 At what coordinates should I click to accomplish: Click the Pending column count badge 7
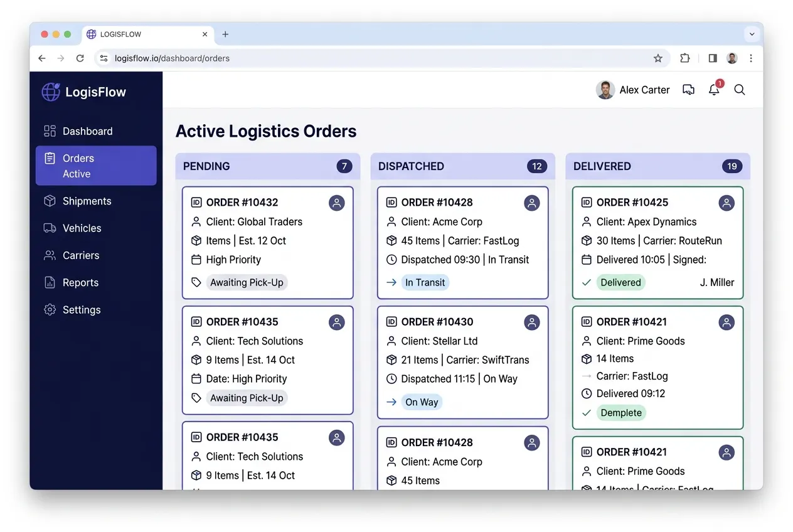point(344,166)
